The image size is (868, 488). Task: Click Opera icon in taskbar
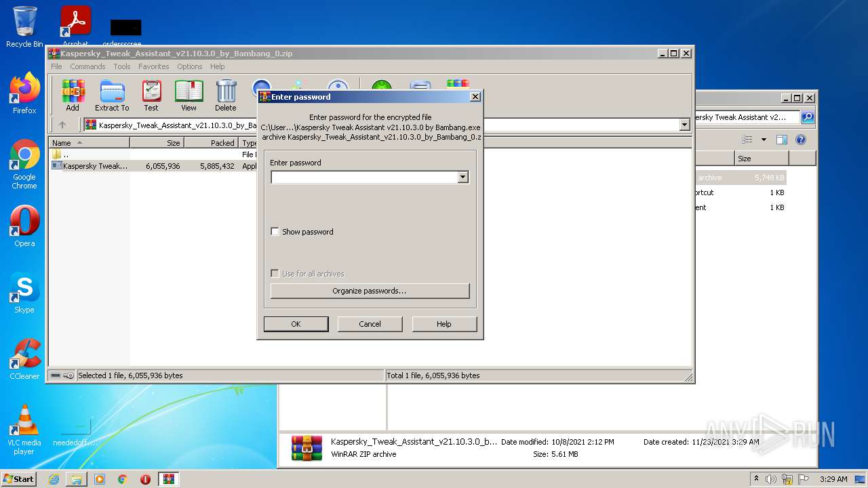click(145, 479)
